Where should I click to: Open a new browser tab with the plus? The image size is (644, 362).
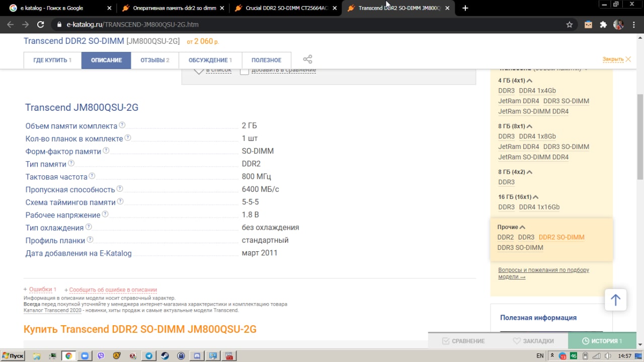[x=465, y=8]
